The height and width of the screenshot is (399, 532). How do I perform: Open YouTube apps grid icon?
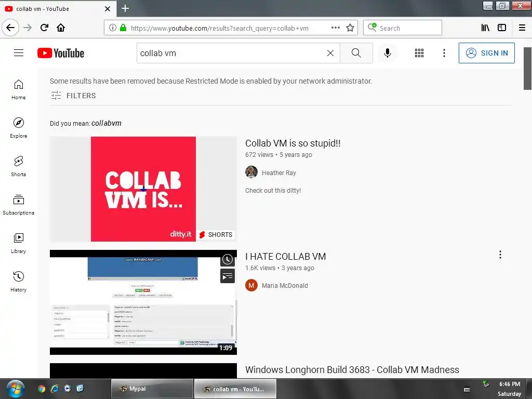[419, 53]
